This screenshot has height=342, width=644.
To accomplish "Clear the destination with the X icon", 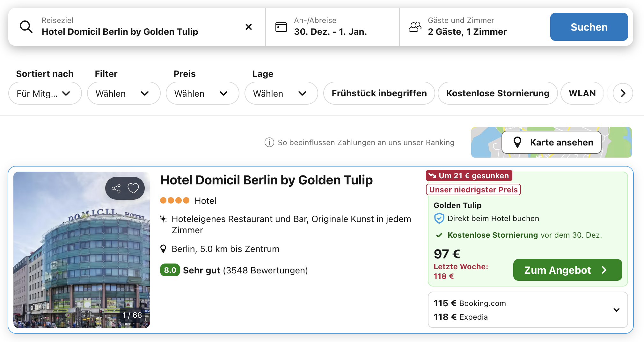I will coord(249,27).
